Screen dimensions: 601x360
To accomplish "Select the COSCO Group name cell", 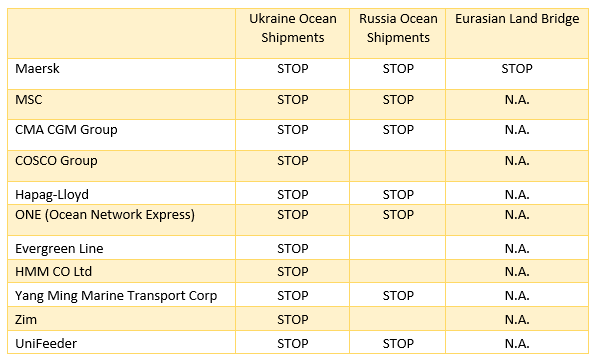I will point(122,166).
